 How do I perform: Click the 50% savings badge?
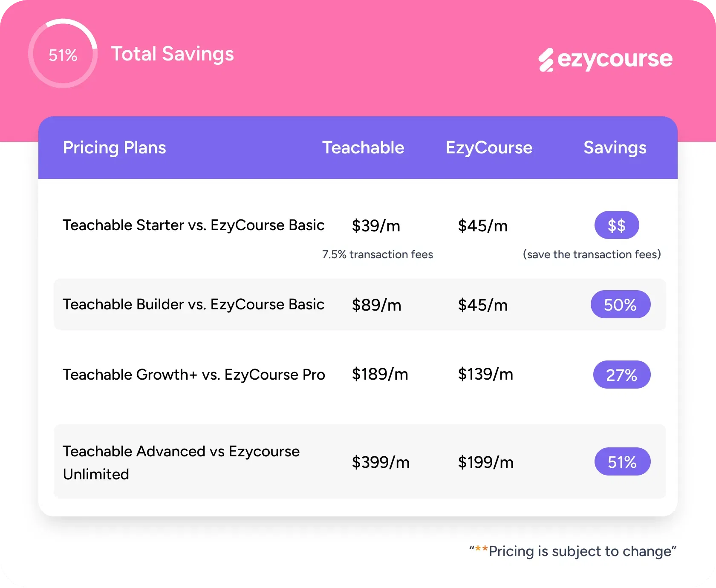[621, 304]
